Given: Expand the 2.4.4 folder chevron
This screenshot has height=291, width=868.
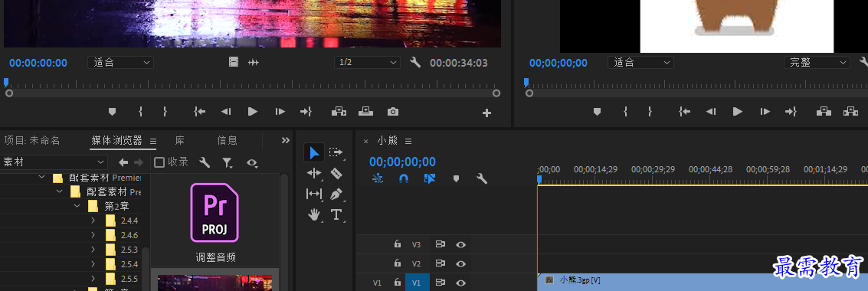Looking at the screenshot, I should [93, 221].
